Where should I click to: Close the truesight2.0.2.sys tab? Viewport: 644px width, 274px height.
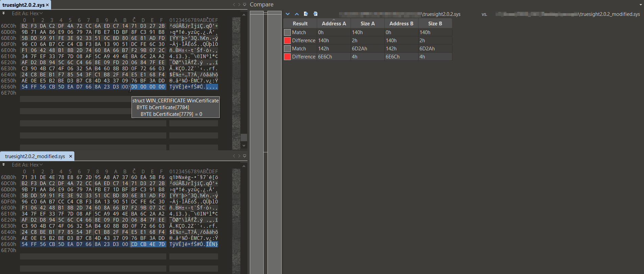[47, 5]
